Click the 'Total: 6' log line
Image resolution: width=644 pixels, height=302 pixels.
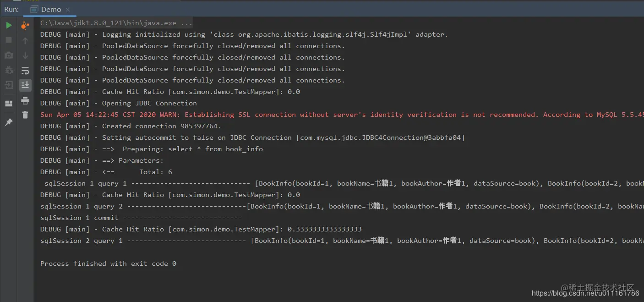(106, 172)
